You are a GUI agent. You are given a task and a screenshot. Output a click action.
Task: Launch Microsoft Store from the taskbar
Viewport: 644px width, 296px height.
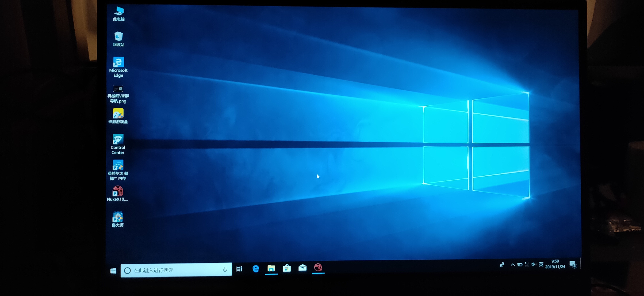[287, 268]
